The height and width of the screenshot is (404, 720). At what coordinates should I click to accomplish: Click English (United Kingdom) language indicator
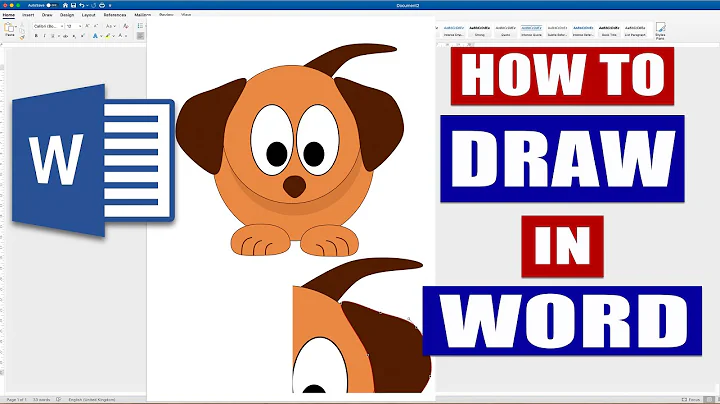[x=92, y=400]
